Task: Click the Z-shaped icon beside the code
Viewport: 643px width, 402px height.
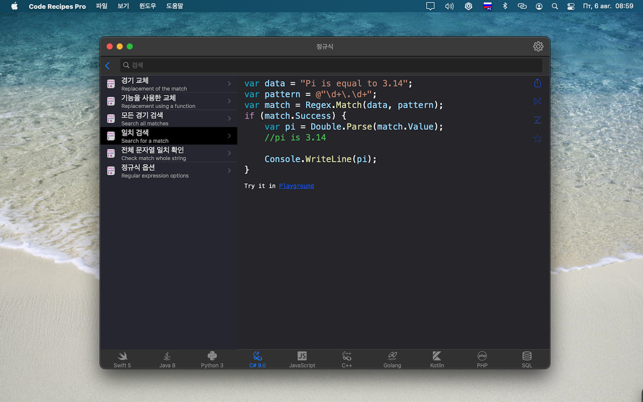Action: (538, 120)
